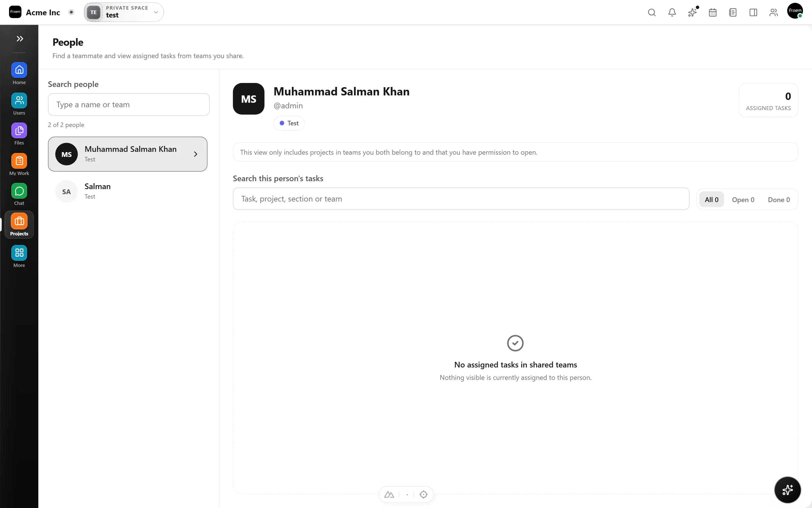Viewport: 812px width, 508px height.
Task: Open Projects in the sidebar
Action: tap(19, 225)
